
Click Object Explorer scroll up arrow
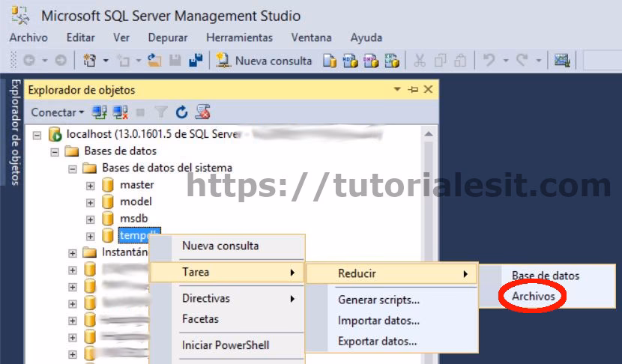click(429, 134)
